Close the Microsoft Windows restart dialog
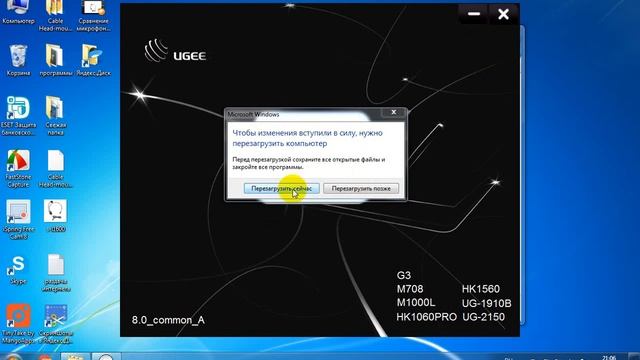This screenshot has width=640, height=360. click(x=393, y=112)
